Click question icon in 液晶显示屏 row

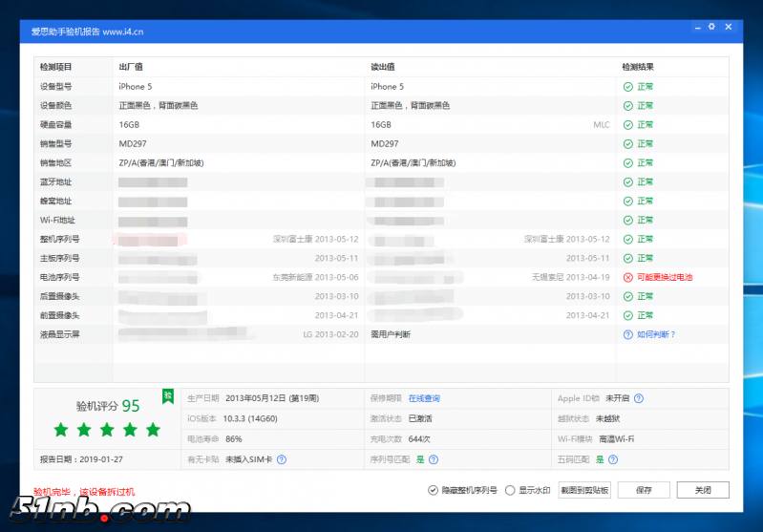click(627, 334)
